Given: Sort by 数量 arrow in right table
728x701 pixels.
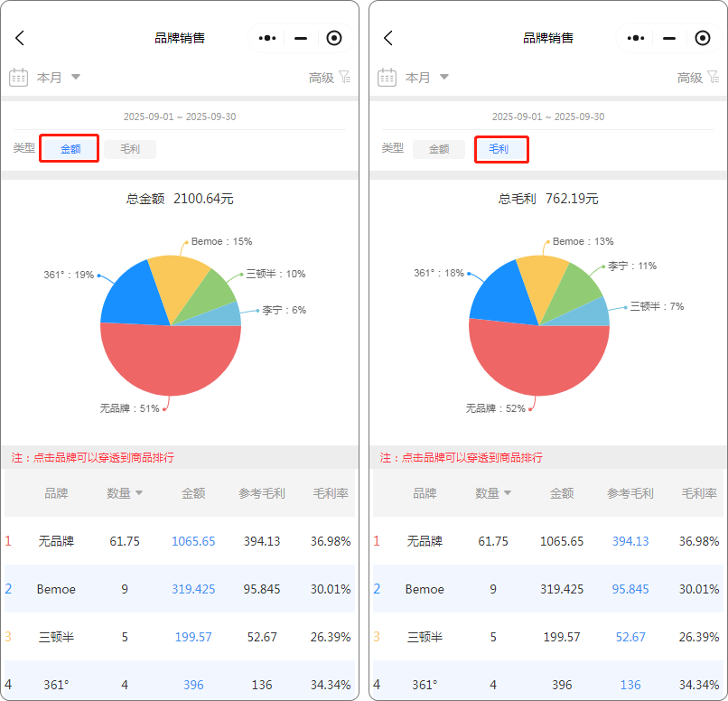Looking at the screenshot, I should point(508,493).
